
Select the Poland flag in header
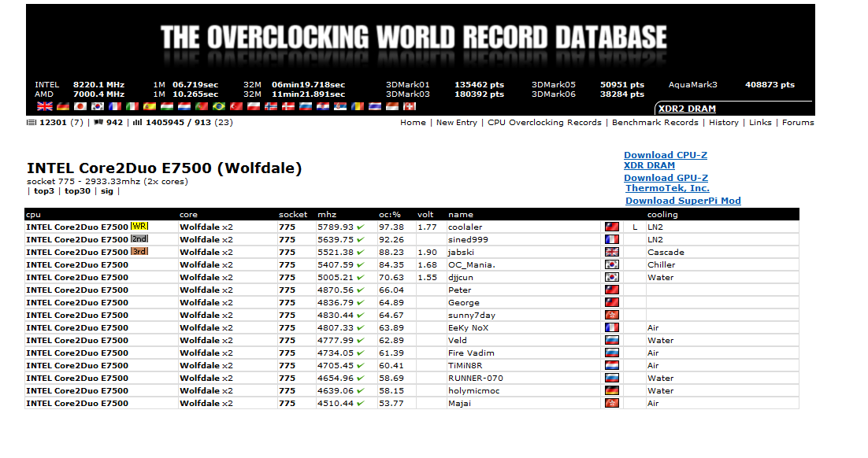click(x=254, y=106)
